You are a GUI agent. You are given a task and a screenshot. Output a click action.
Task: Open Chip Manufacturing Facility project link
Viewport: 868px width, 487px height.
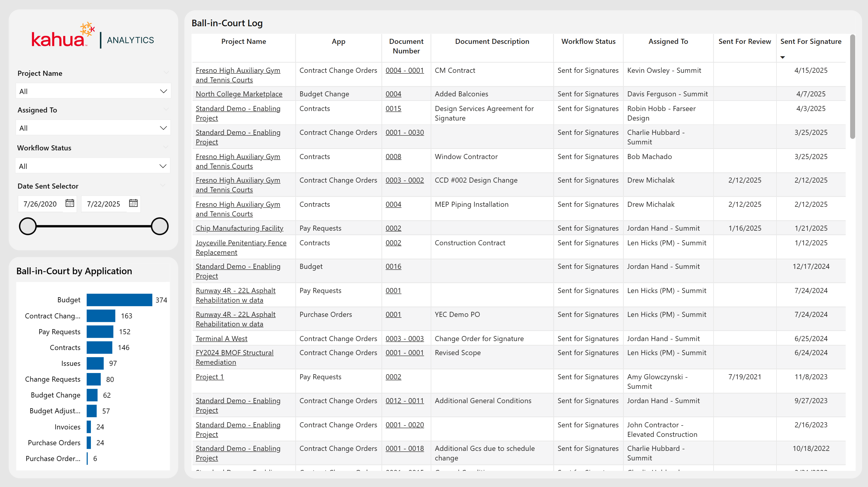point(239,228)
